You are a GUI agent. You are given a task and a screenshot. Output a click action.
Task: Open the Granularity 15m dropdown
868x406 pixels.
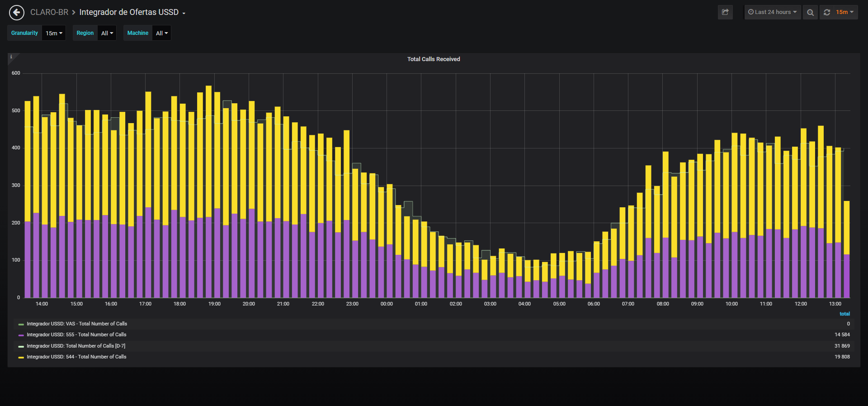point(54,33)
